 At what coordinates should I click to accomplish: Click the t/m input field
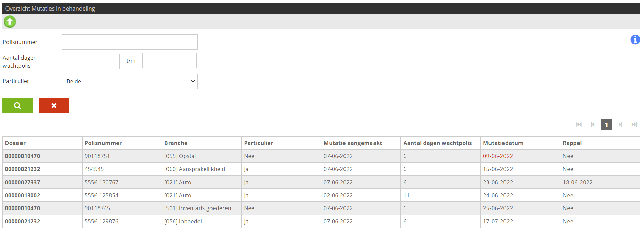[x=169, y=60]
